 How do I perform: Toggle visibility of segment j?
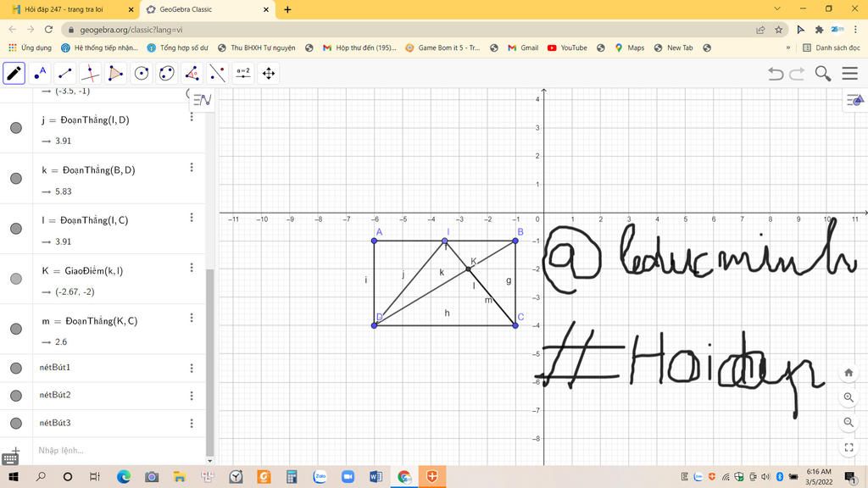(16, 128)
